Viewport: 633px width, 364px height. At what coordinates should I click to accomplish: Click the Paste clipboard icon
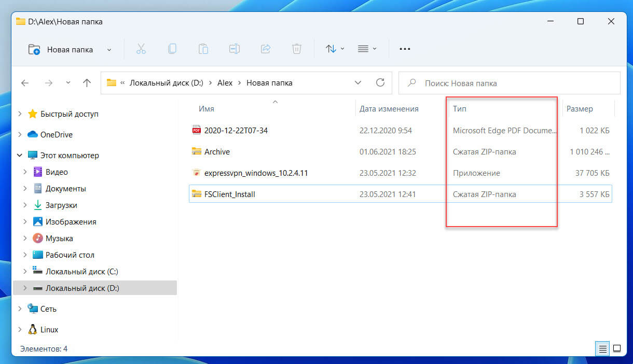pos(203,49)
